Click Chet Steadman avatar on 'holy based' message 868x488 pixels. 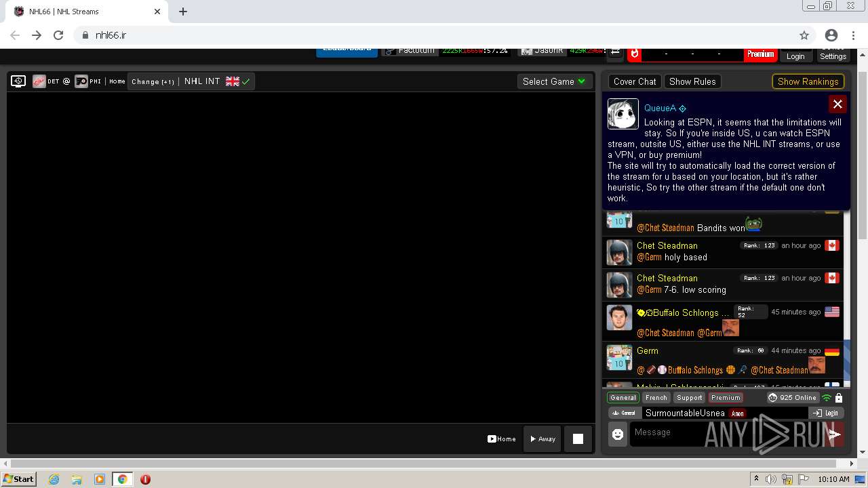pos(619,252)
